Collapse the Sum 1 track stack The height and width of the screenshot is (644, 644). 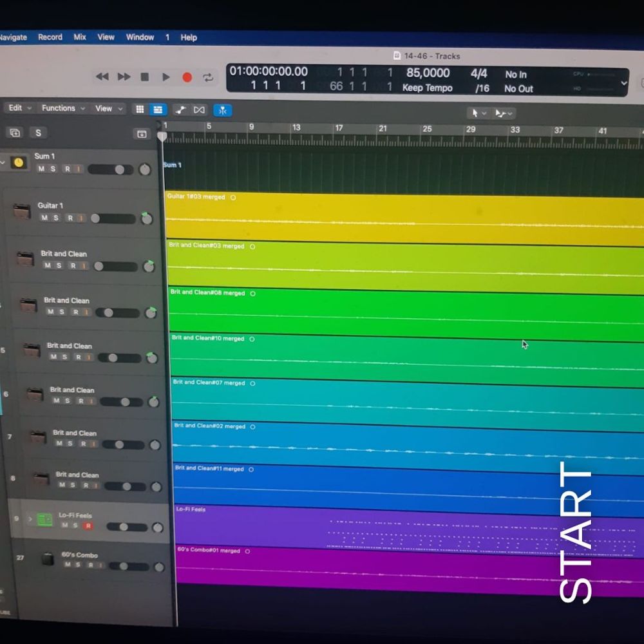pos(3,163)
